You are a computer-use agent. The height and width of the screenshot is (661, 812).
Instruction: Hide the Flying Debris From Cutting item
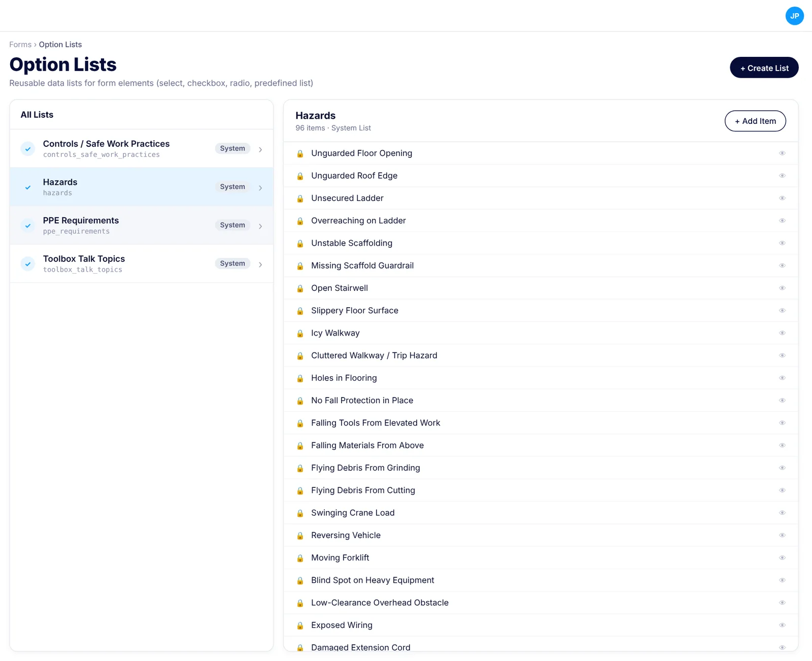coord(782,490)
